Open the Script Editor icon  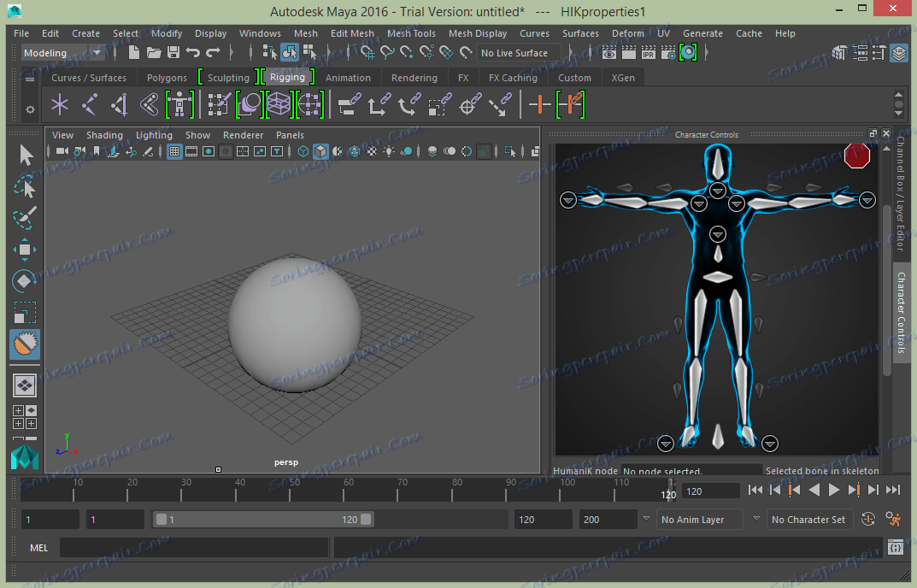(895, 548)
